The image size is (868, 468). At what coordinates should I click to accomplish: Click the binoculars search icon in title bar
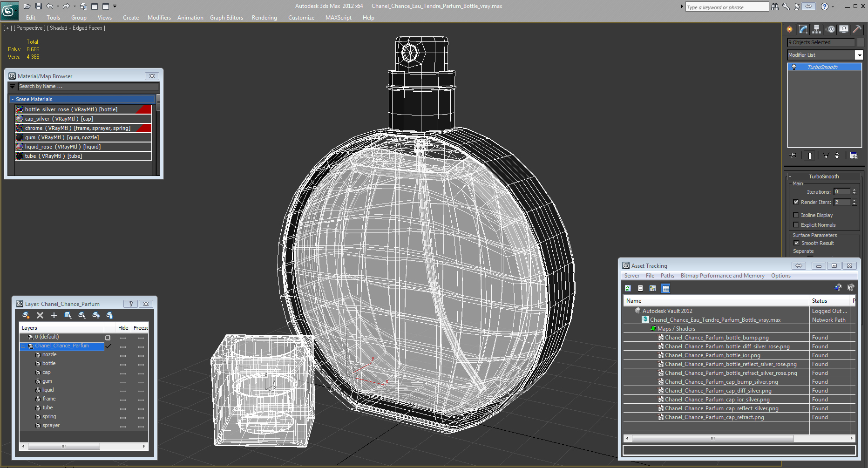click(x=775, y=7)
